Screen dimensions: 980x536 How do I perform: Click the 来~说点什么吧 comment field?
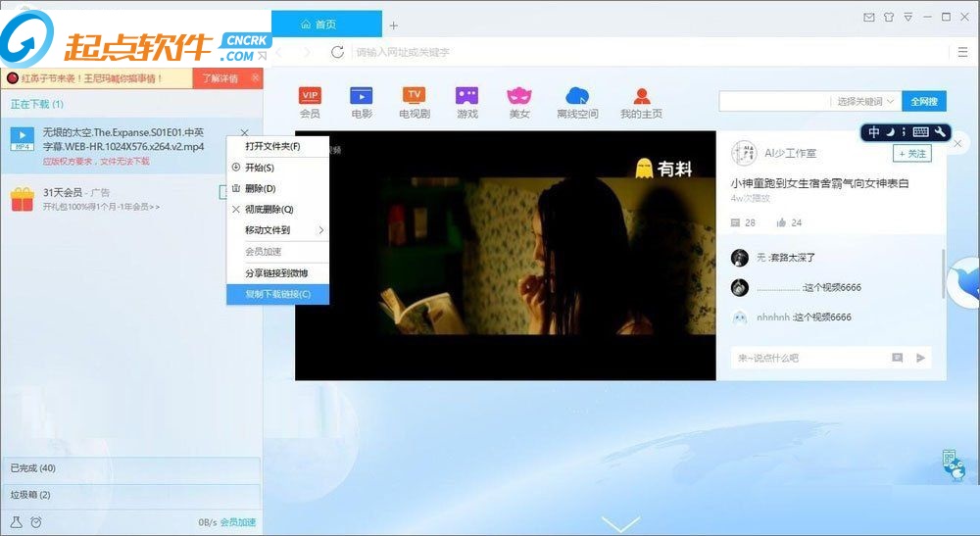pos(809,358)
